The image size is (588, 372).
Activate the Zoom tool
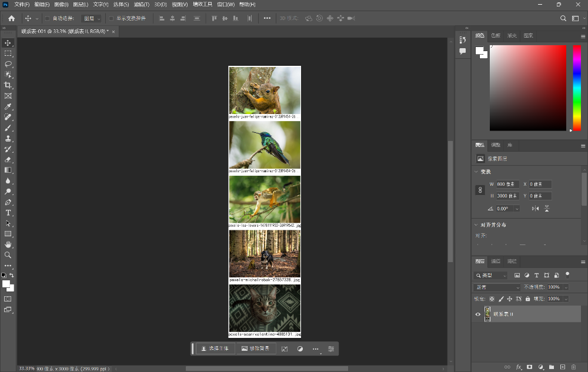pyautogui.click(x=8, y=255)
